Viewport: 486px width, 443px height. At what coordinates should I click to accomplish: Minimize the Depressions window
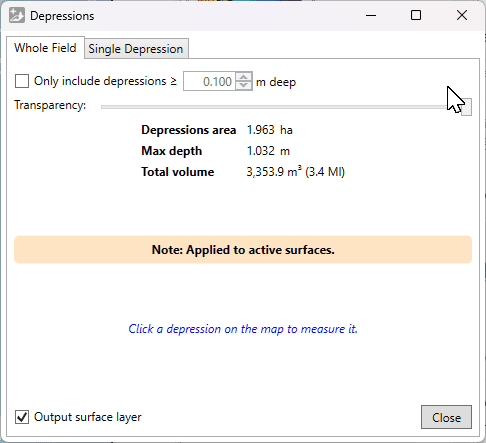pos(371,15)
